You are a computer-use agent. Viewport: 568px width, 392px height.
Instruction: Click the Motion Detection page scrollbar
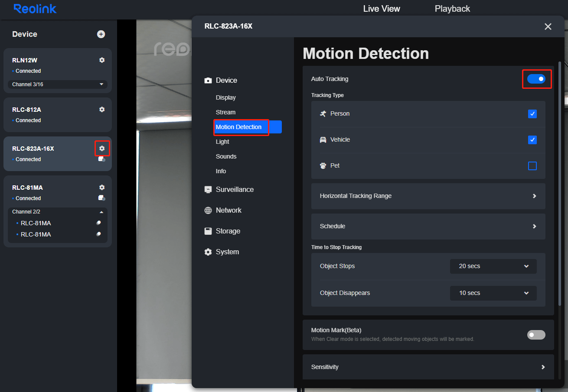560,184
